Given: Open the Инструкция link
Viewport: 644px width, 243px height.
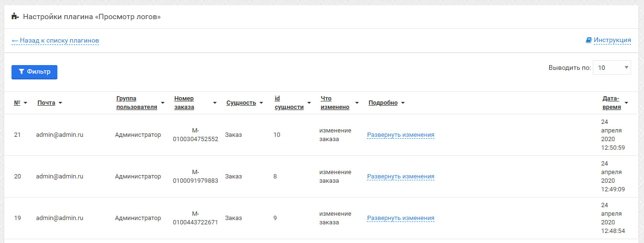Looking at the screenshot, I should 612,40.
